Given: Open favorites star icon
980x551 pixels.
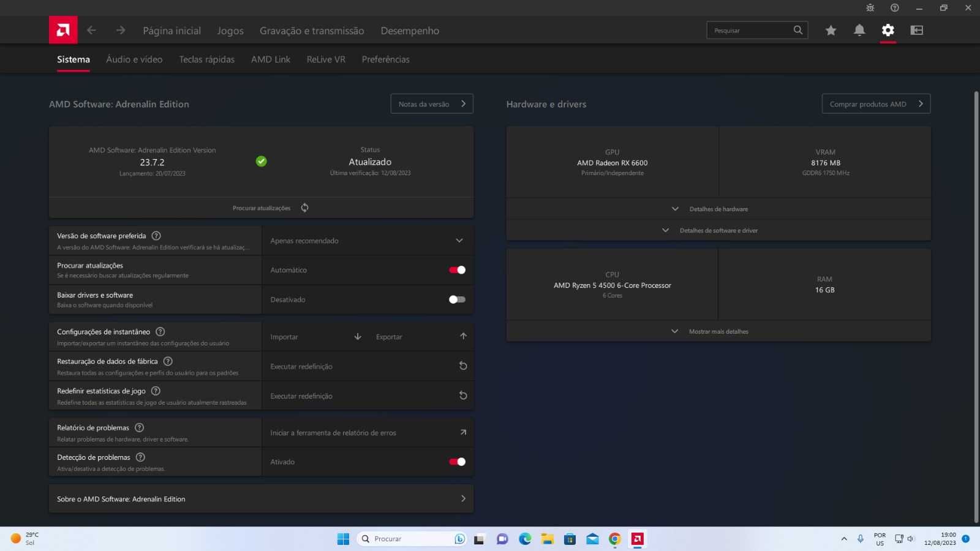Looking at the screenshot, I should click(831, 30).
